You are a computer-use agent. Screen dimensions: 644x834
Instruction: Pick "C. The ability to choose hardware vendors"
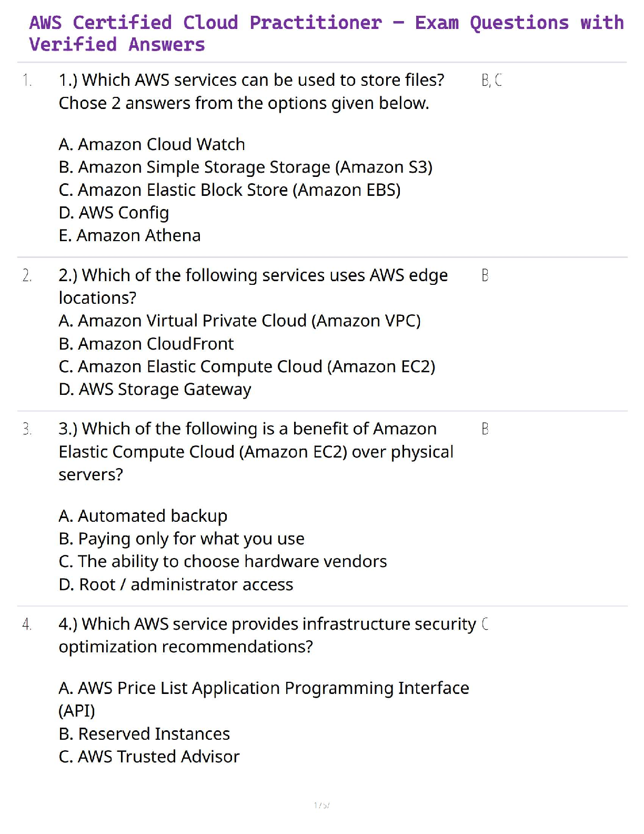pyautogui.click(x=223, y=562)
